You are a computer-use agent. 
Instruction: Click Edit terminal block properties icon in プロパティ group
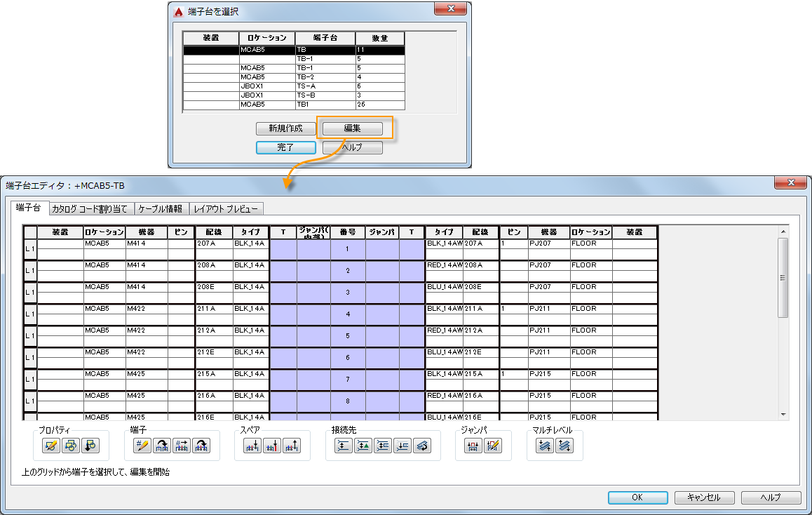pos(50,446)
